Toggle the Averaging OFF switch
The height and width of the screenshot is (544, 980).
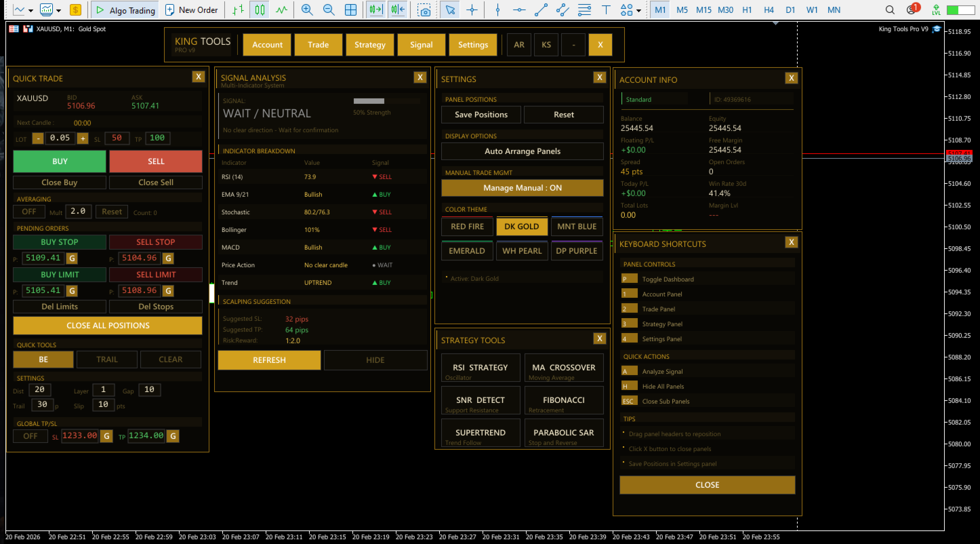pyautogui.click(x=29, y=212)
